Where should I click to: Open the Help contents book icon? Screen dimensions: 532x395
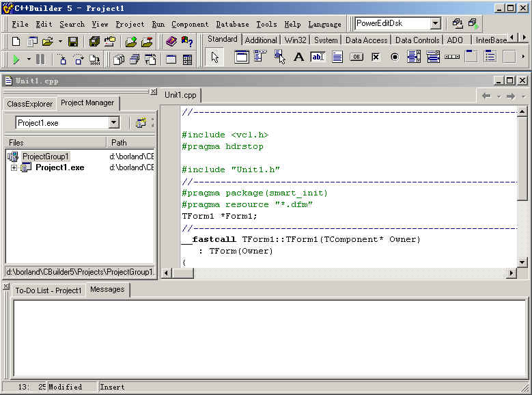tap(171, 42)
